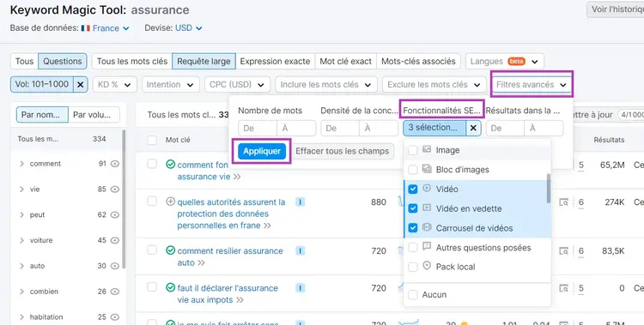Select Requête large match type
The height and width of the screenshot is (325, 644).
(204, 62)
